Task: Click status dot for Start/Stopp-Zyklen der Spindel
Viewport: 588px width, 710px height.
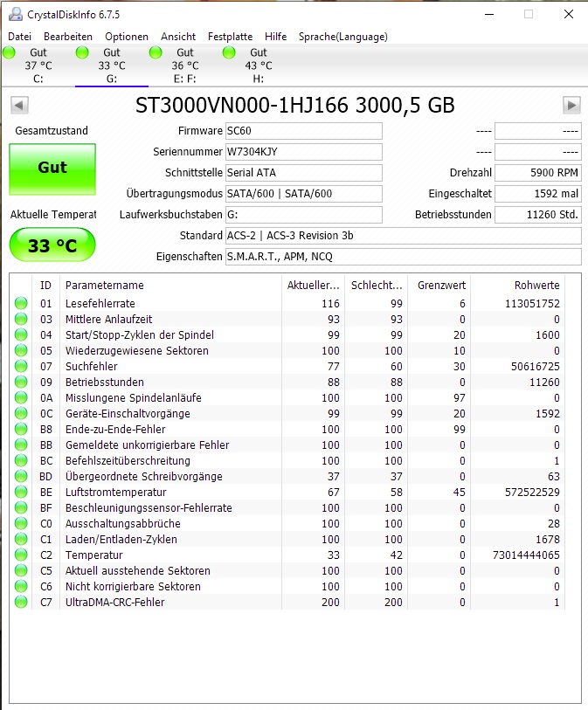Action: coord(21,334)
